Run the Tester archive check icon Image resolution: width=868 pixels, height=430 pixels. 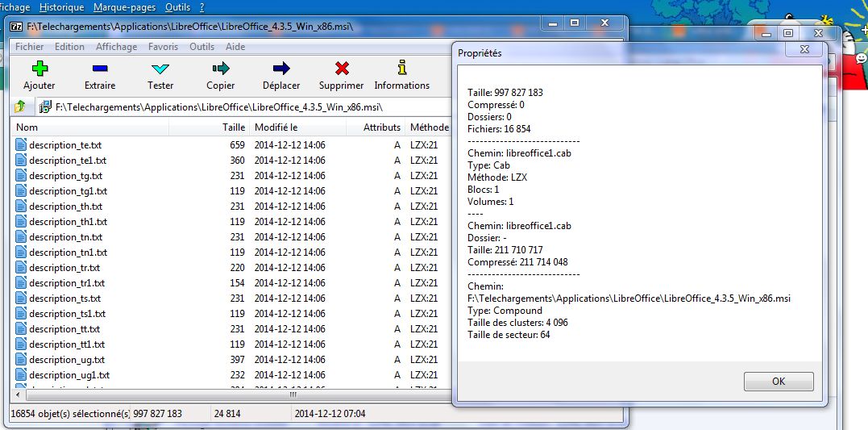160,69
